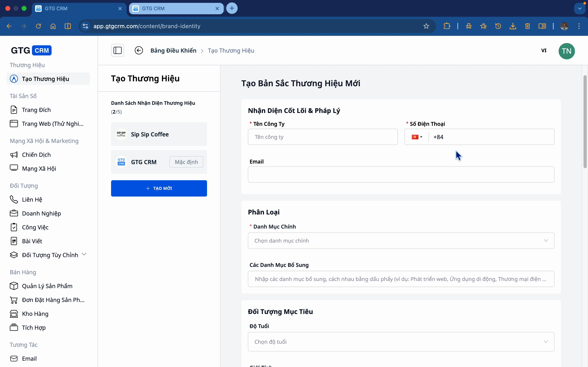The height and width of the screenshot is (367, 588).
Task: Open Chiến Dịch megaphone menu item
Action: [x=36, y=155]
